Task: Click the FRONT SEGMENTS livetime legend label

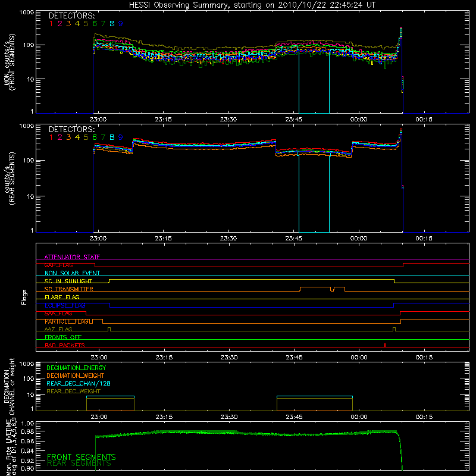Action: [82, 457]
